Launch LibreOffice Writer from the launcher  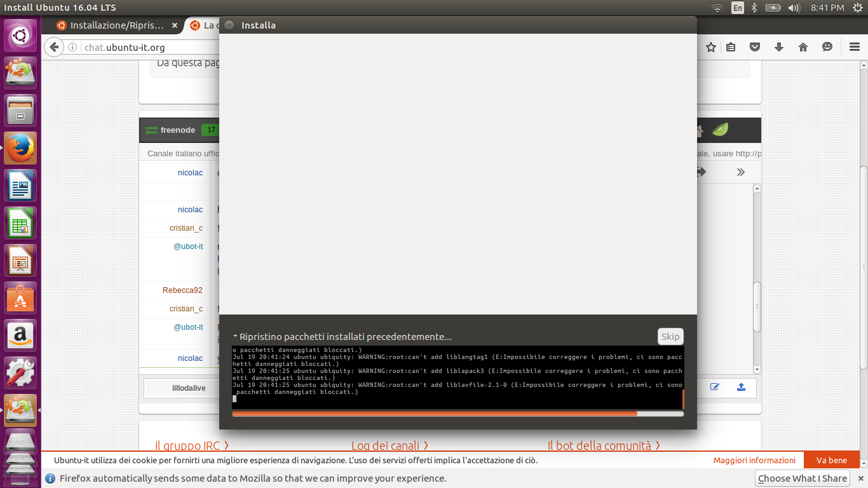(20, 186)
